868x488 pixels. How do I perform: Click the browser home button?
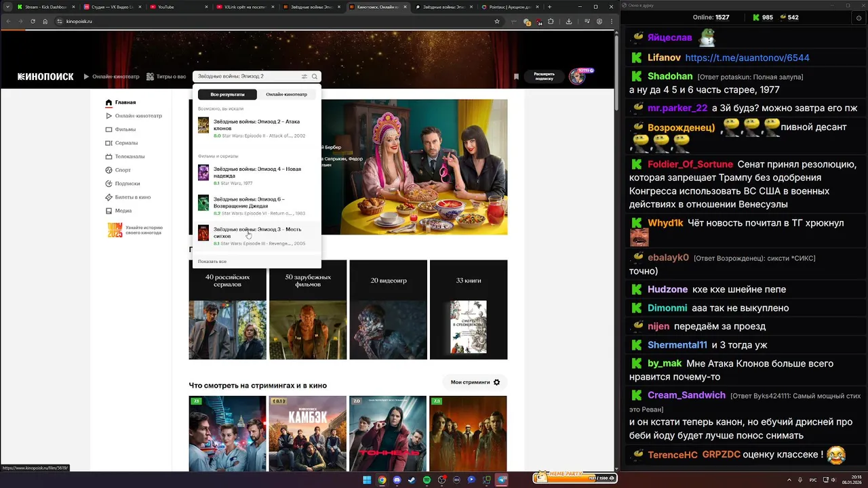(x=45, y=21)
